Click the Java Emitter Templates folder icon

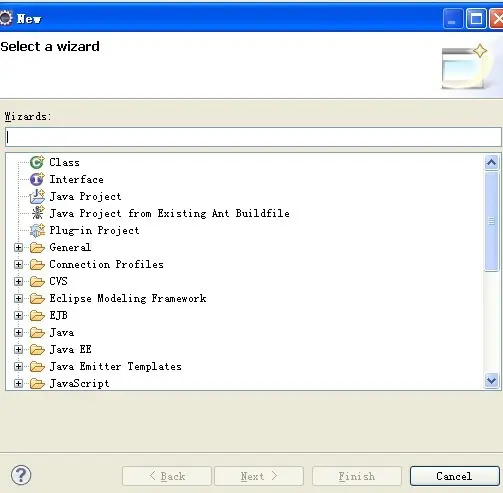37,367
